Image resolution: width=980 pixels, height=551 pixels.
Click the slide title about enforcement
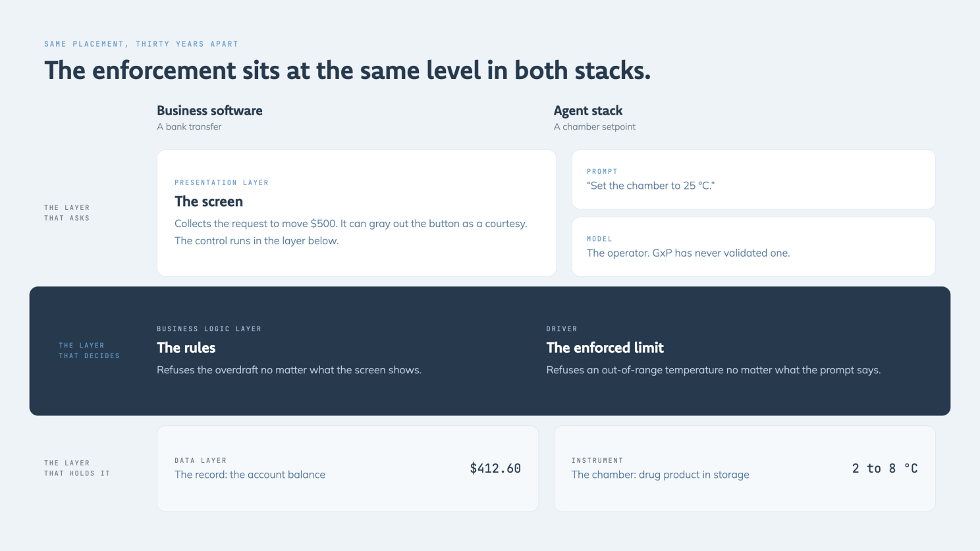pos(347,70)
